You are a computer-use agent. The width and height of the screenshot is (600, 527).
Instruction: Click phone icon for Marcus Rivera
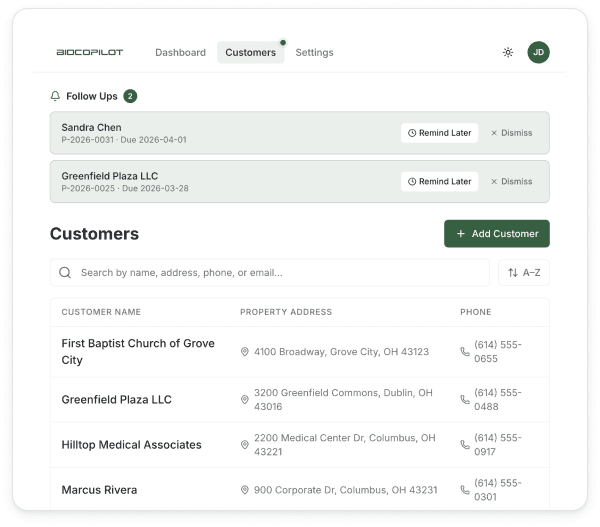[x=465, y=490]
